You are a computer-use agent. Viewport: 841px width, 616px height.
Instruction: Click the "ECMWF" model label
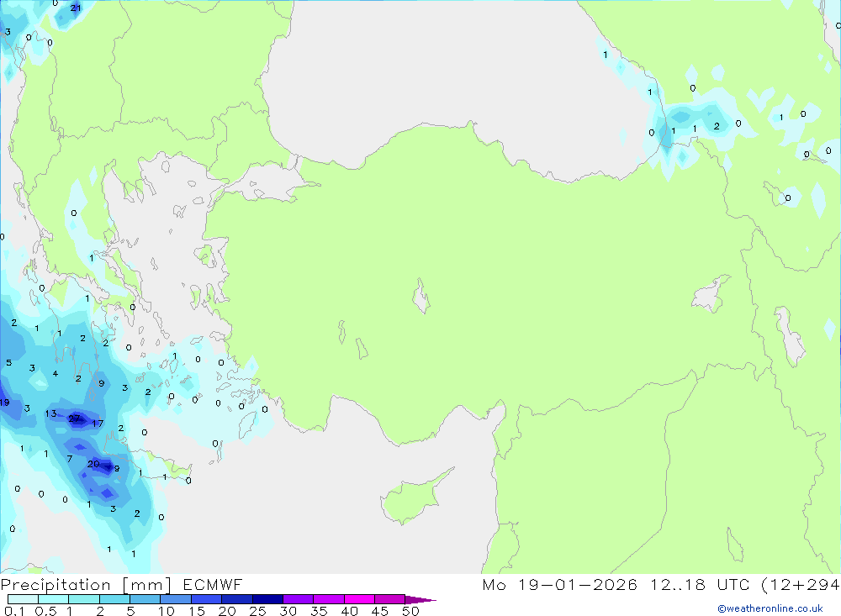click(213, 585)
